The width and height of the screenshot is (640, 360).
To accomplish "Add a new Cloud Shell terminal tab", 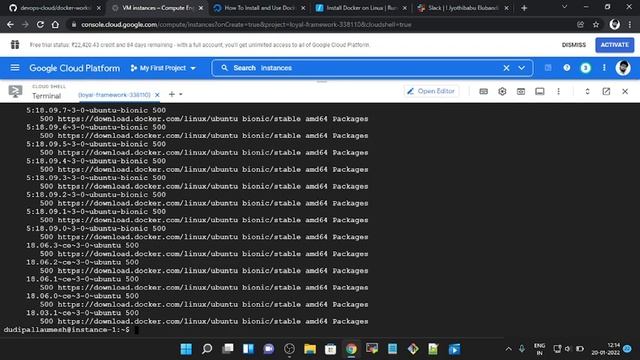I will tap(171, 94).
